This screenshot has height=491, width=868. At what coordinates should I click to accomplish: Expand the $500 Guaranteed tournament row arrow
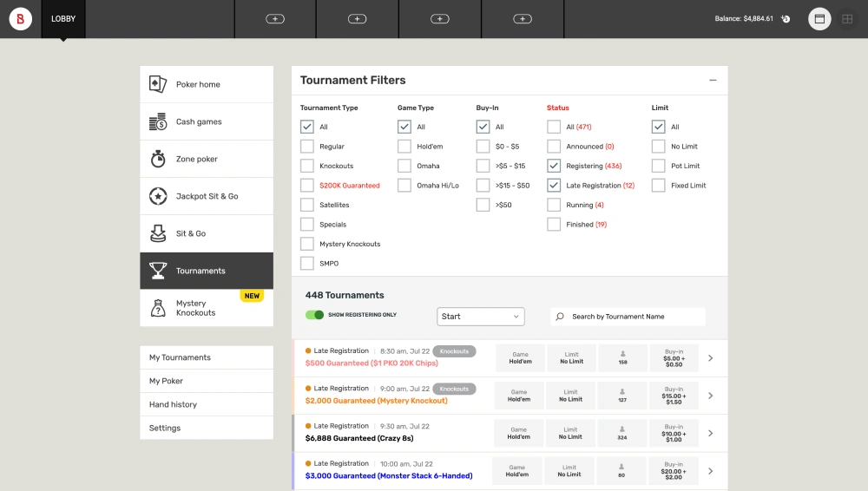710,358
